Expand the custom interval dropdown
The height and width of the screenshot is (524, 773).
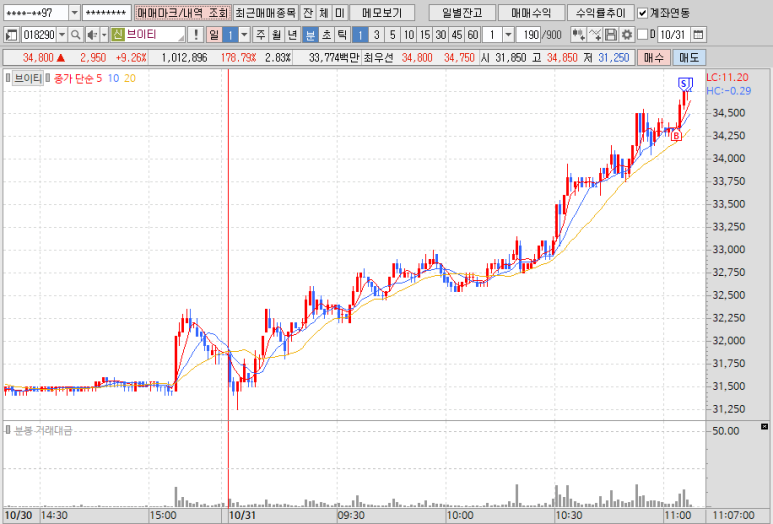click(508, 35)
